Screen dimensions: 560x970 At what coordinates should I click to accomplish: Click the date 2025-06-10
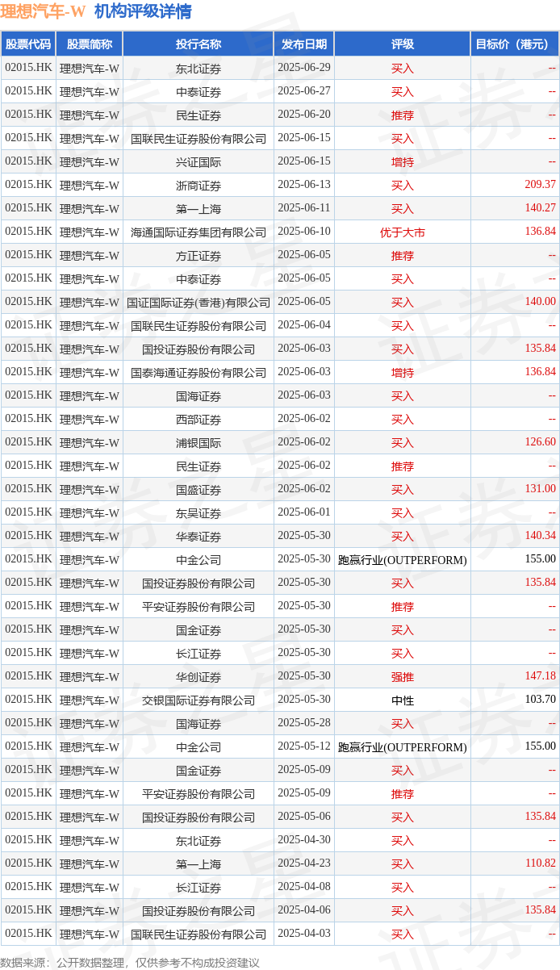point(304,232)
